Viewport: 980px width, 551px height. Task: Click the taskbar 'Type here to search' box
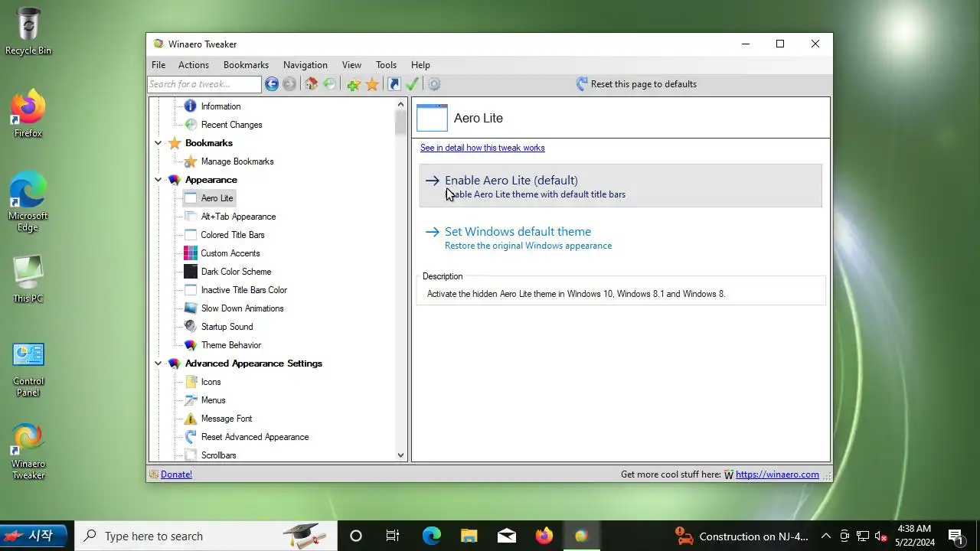[x=206, y=536]
